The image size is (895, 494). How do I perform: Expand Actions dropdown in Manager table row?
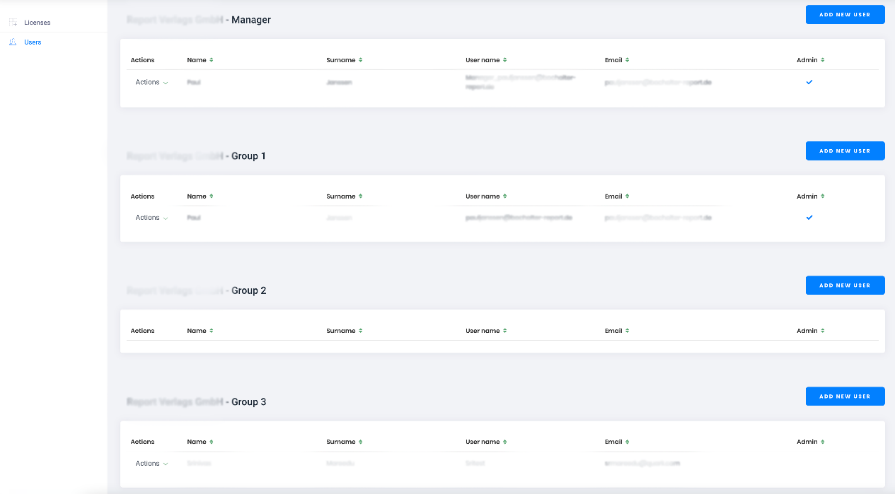(151, 82)
